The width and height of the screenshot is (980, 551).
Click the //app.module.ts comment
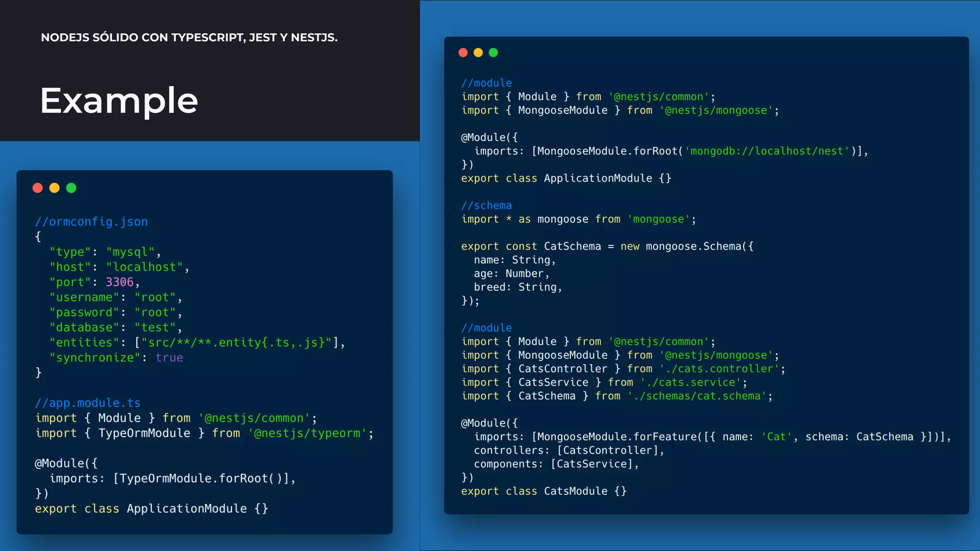[88, 403]
